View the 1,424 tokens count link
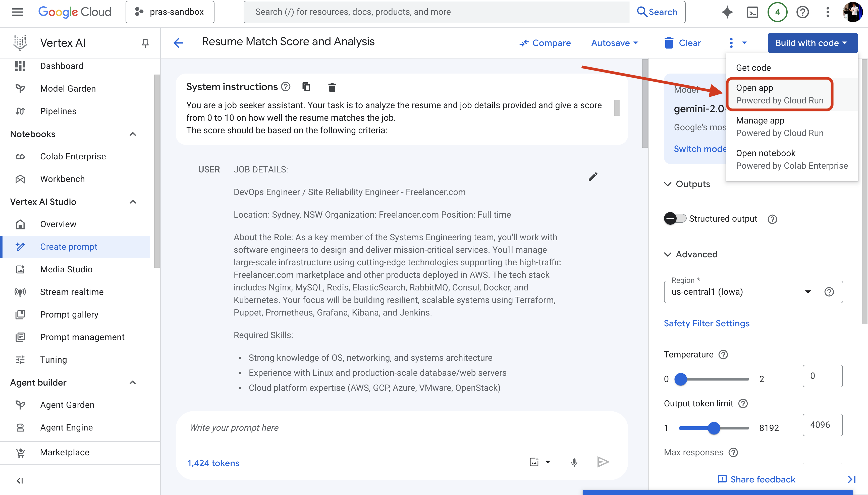 213,463
